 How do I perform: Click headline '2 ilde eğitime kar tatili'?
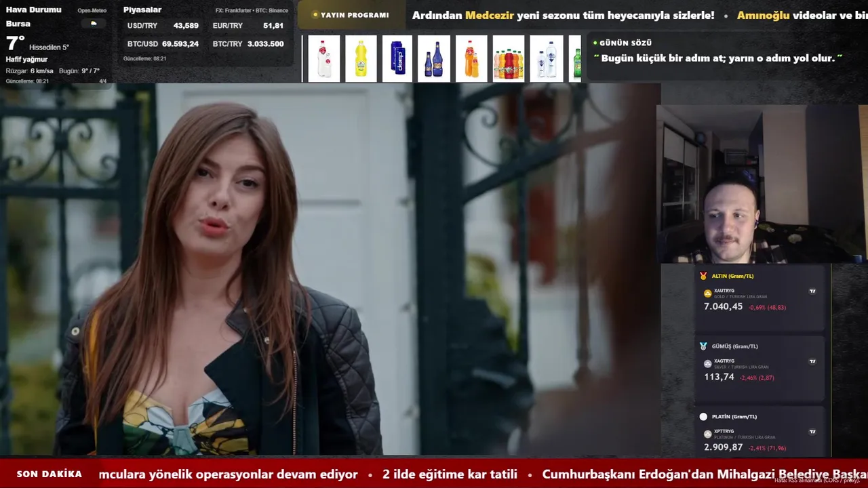(450, 474)
